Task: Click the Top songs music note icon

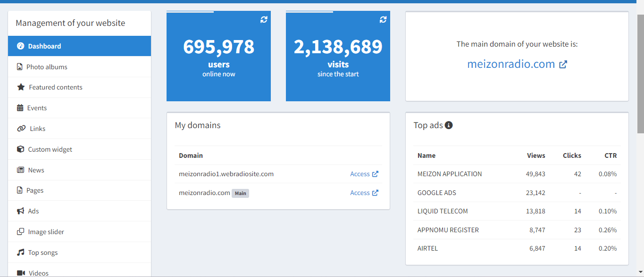Action: [x=20, y=253]
